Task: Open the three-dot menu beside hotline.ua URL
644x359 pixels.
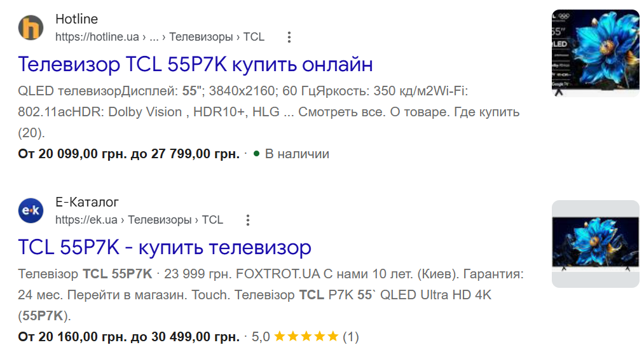Action: pos(289,37)
